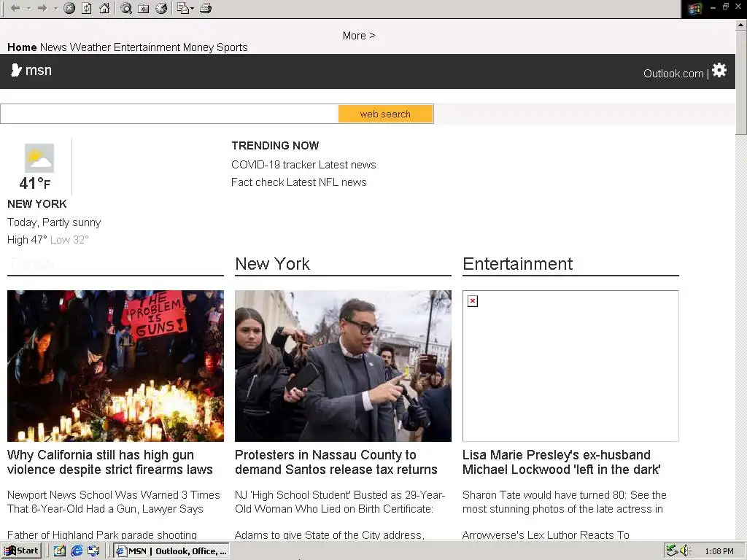Open the Sports navigation tab
Image resolution: width=747 pixels, height=560 pixels.
232,47
